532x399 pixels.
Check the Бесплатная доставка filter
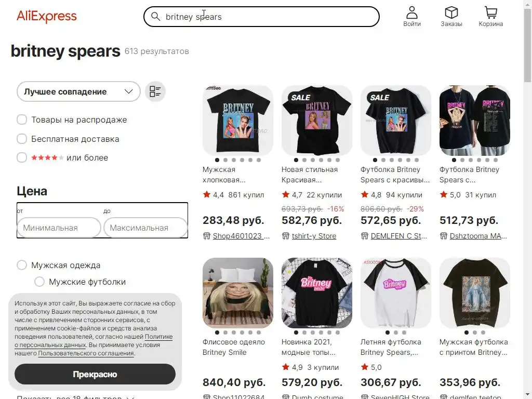click(x=22, y=139)
